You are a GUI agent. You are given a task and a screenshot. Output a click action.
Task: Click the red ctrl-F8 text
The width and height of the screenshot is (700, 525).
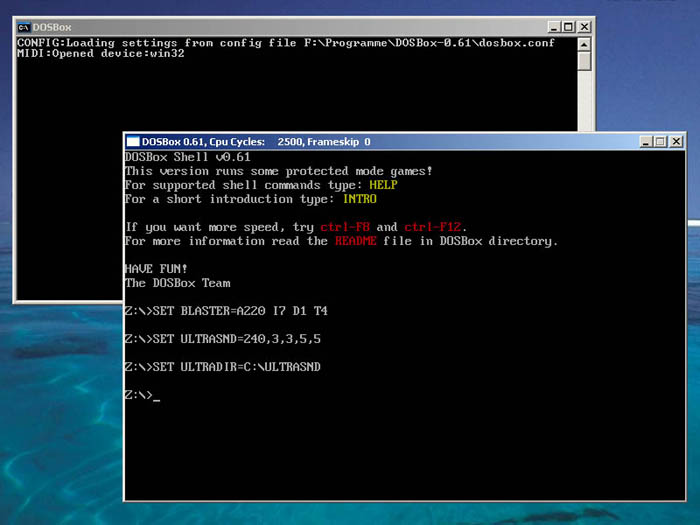point(345,227)
